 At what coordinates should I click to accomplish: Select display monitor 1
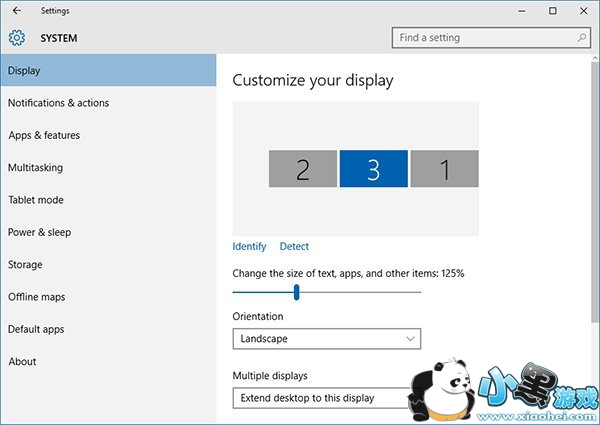coord(444,169)
